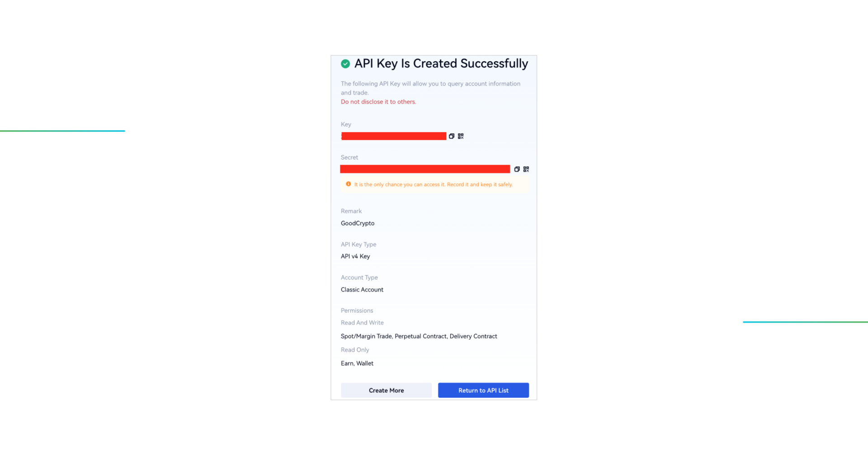This screenshot has width=868, height=456.
Task: Select the redacted Secret value field
Action: (425, 169)
